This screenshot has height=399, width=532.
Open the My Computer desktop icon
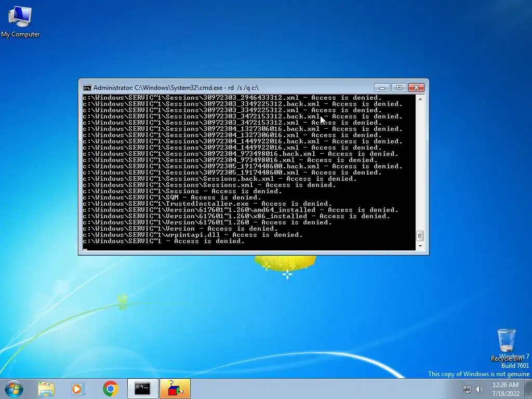click(20, 21)
